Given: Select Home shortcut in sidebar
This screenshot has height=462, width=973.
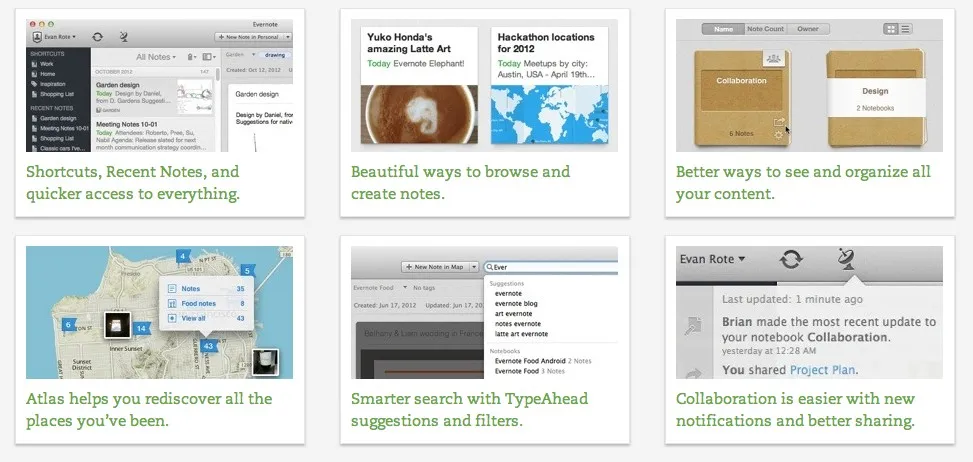Looking at the screenshot, I should click(x=43, y=74).
